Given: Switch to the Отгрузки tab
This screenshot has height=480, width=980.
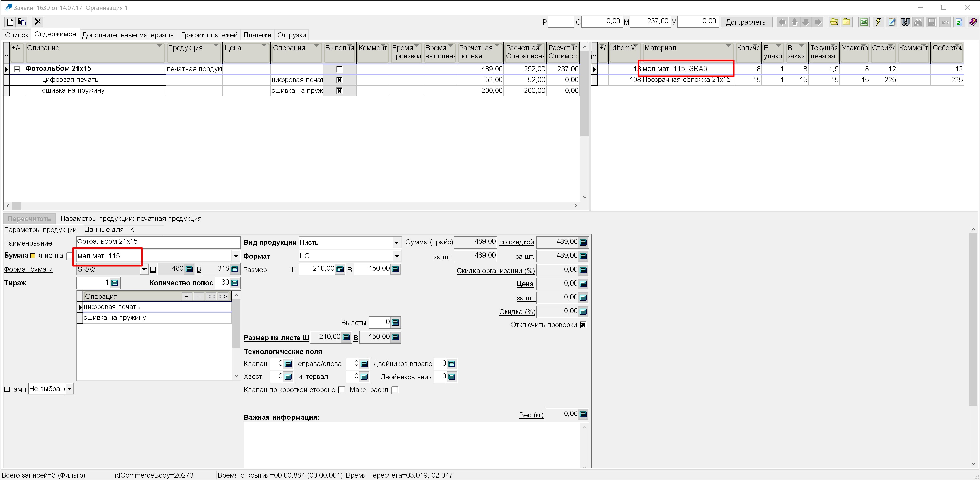Looking at the screenshot, I should click(x=292, y=35).
